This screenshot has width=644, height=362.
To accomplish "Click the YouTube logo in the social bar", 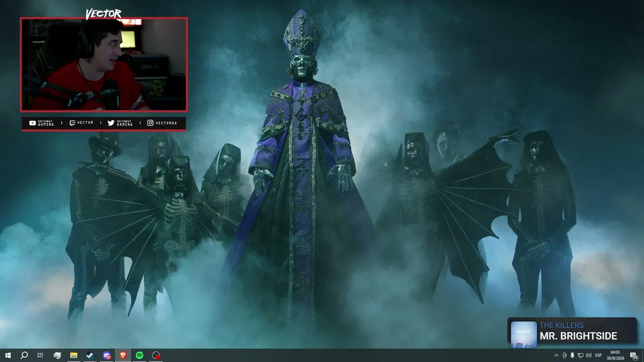I will coord(33,123).
